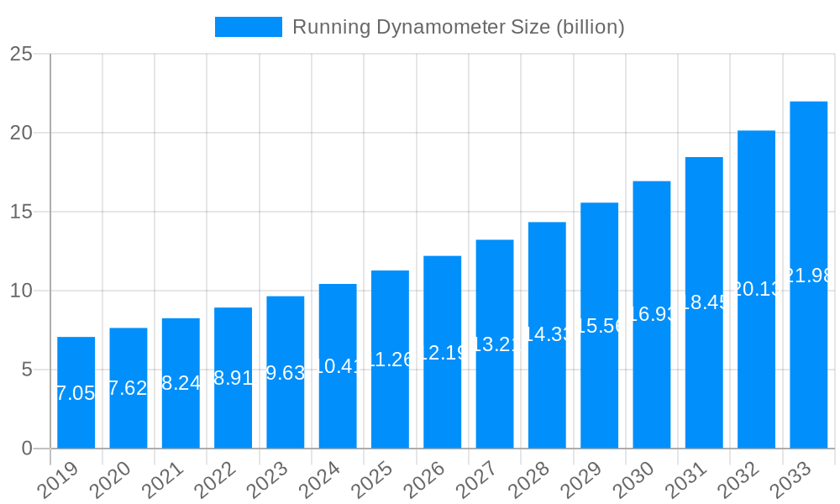Viewport: 840px width, 504px height.
Task: Click the blue legend color swatch
Action: (249, 27)
